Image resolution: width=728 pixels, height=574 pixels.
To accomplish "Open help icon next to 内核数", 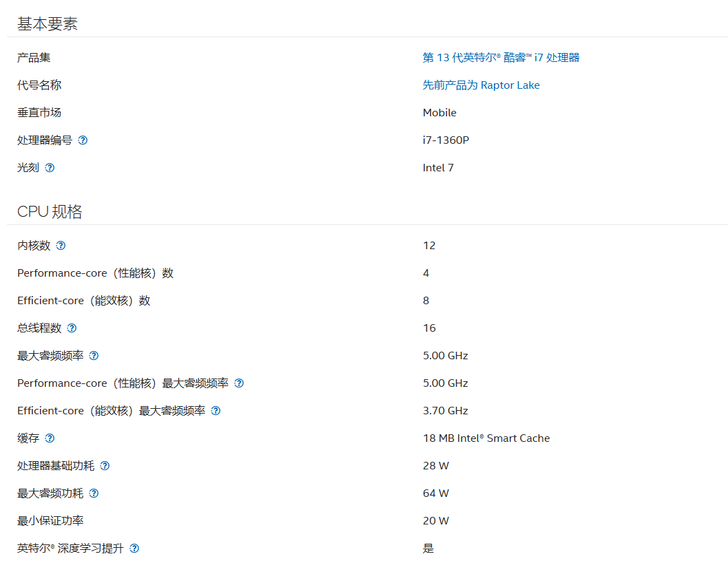I will pyautogui.click(x=61, y=246).
